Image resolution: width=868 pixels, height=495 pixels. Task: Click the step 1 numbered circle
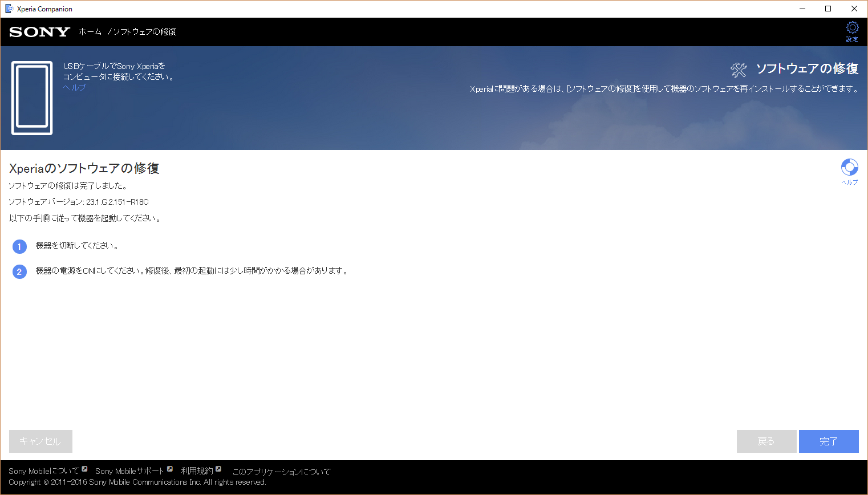coord(19,246)
